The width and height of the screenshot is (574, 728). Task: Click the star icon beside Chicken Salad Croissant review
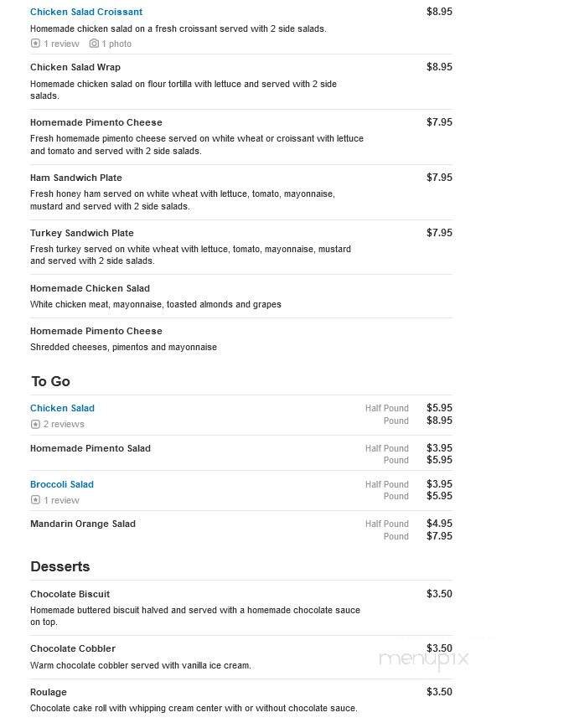point(35,44)
